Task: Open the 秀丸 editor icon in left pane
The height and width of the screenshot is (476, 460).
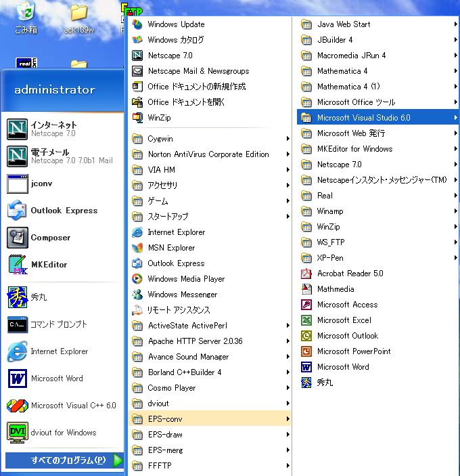Action: tap(18, 297)
